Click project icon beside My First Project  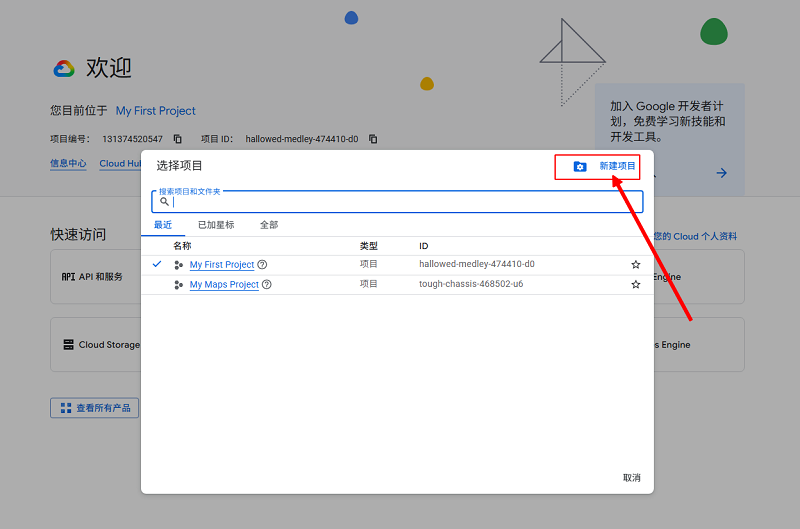tap(178, 265)
